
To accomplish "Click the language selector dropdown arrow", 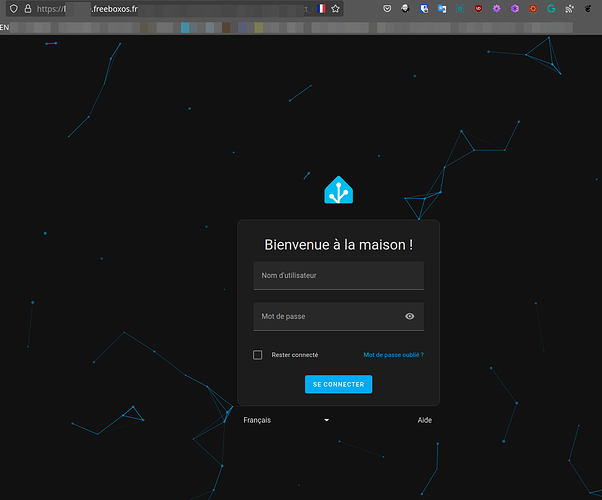I will (x=326, y=420).
